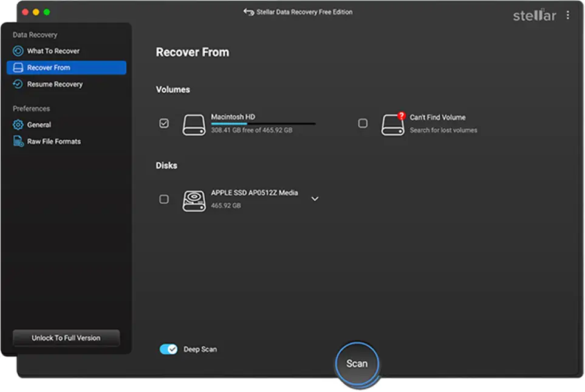The image size is (585, 392).
Task: Click the Macintosh HD volume name
Action: 233,117
